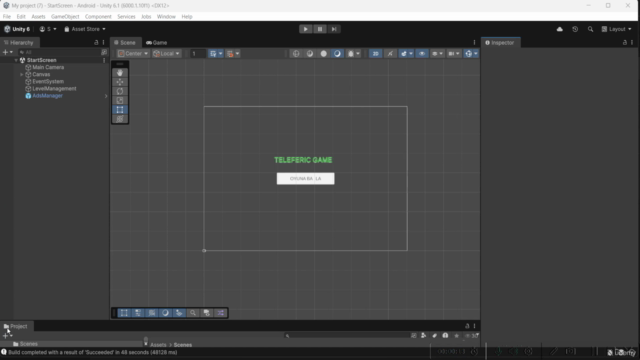
Task: Open the global search icon
Action: point(590,29)
